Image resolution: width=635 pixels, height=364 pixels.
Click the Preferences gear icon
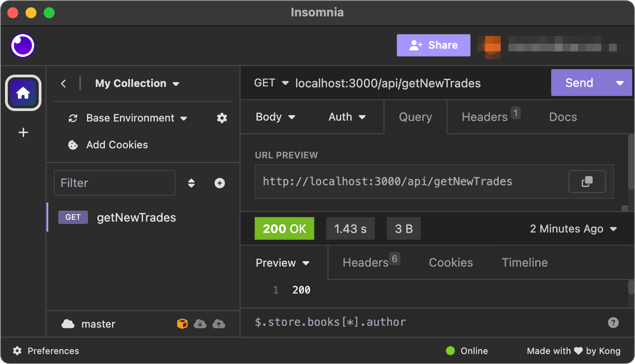point(17,351)
